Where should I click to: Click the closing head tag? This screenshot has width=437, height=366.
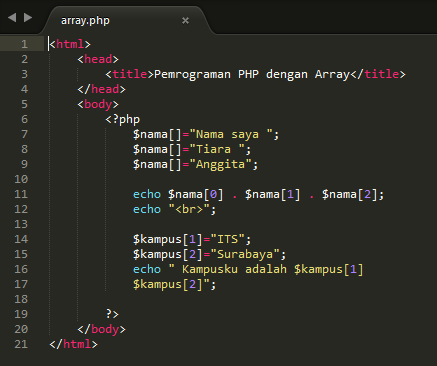[101, 89]
